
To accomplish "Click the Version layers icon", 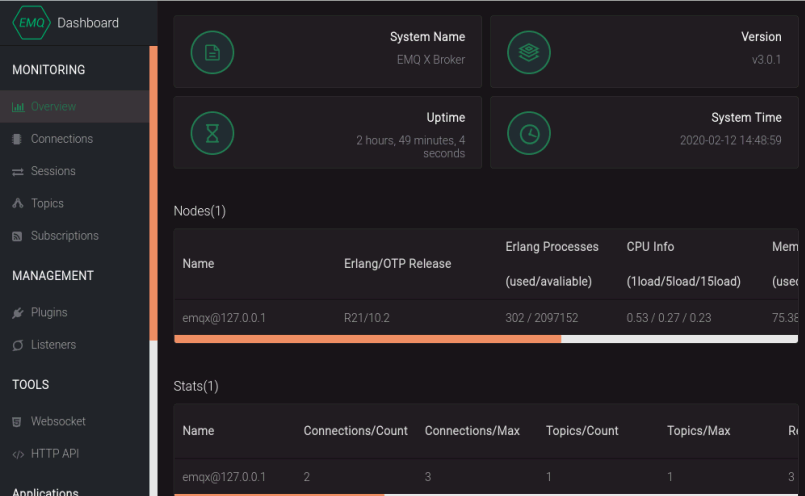I will tap(529, 52).
